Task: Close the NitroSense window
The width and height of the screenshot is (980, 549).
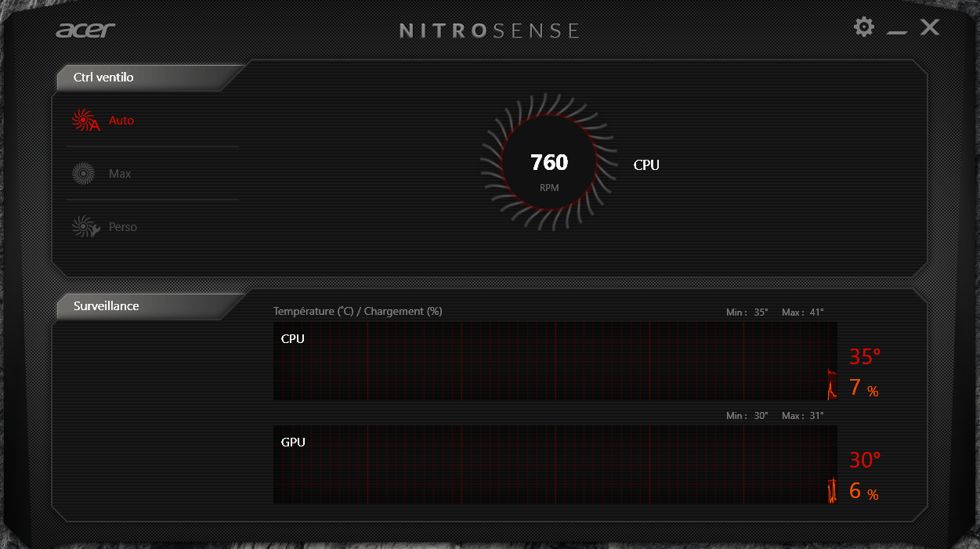Action: pos(930,27)
